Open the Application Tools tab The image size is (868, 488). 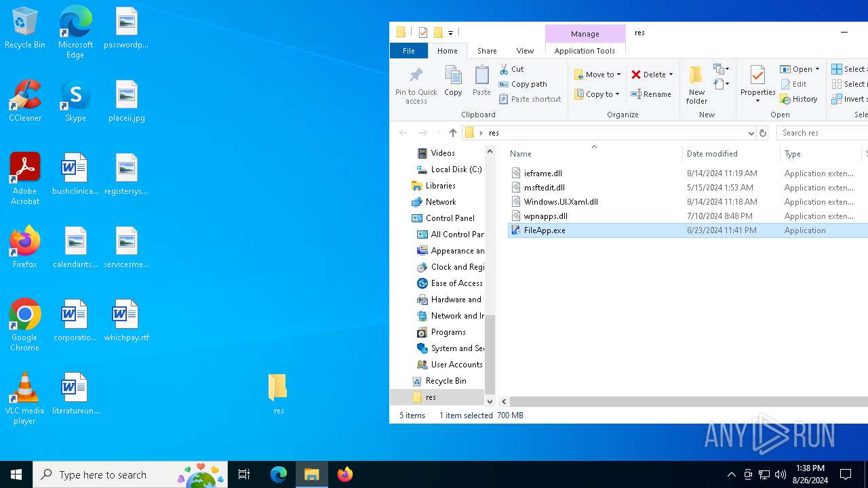click(x=585, y=51)
